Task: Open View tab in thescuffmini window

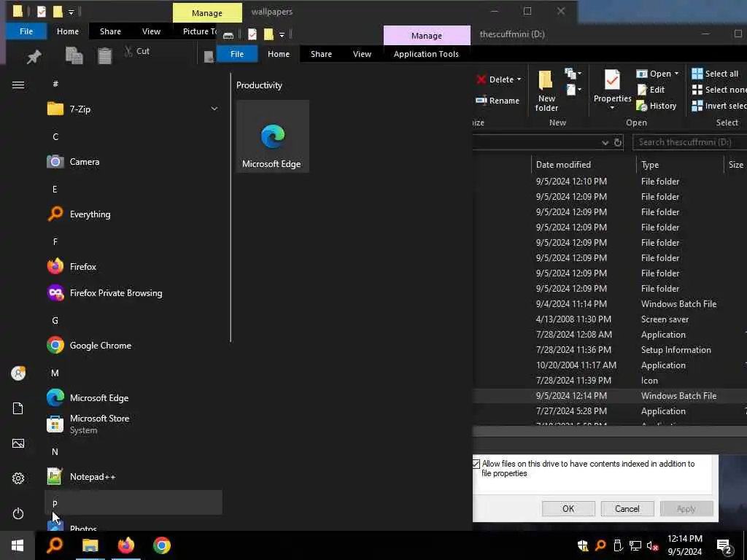Action: (362, 54)
